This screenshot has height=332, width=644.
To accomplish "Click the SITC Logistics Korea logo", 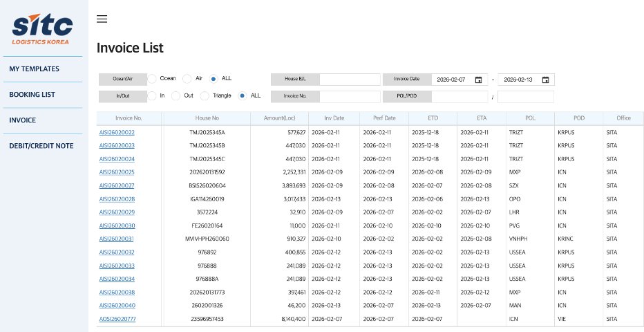I will [43, 30].
